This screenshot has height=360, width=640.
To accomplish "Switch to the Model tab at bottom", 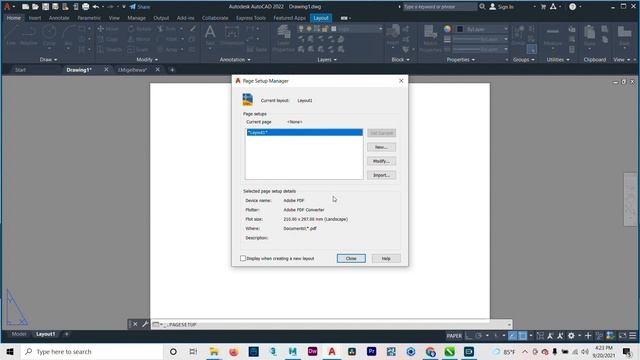I will [19, 334].
